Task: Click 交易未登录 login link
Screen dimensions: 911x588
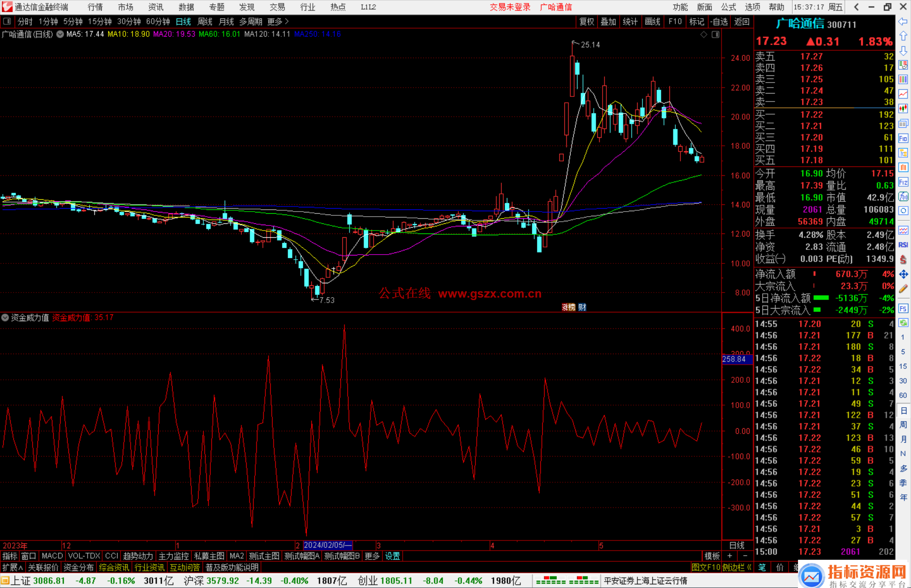Action: 510,7
